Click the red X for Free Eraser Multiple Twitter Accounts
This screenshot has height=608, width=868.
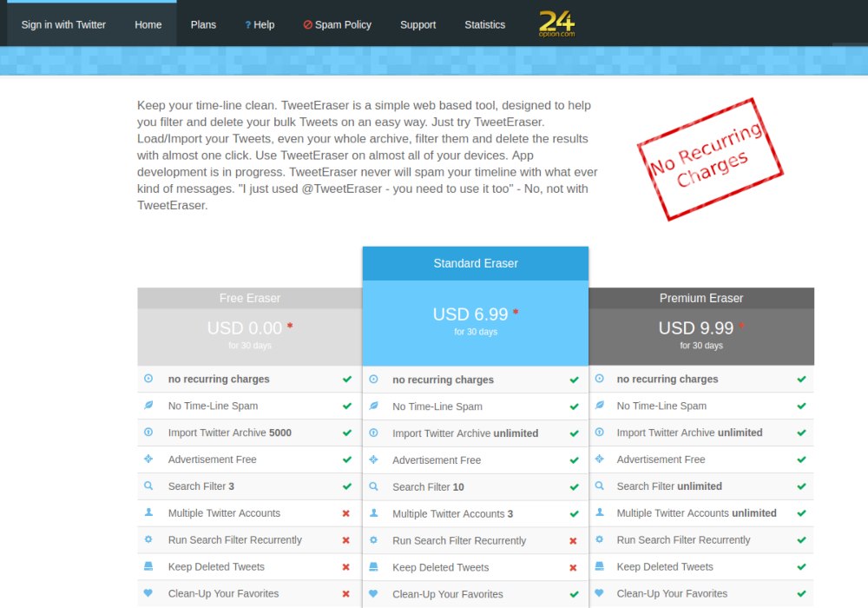tap(346, 513)
